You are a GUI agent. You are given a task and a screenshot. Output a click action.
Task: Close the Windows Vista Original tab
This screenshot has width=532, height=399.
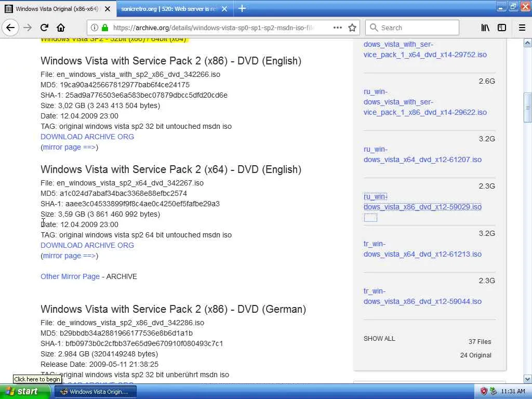click(107, 9)
